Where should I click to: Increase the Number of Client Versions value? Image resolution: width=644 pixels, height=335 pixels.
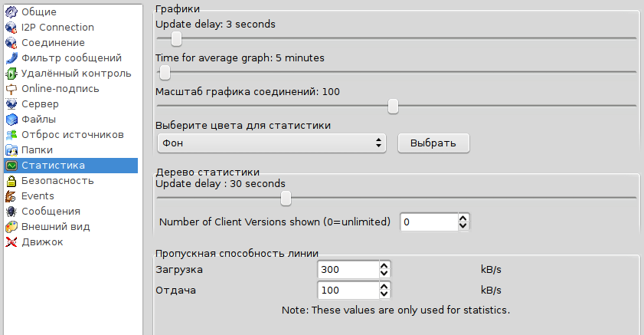(x=463, y=218)
